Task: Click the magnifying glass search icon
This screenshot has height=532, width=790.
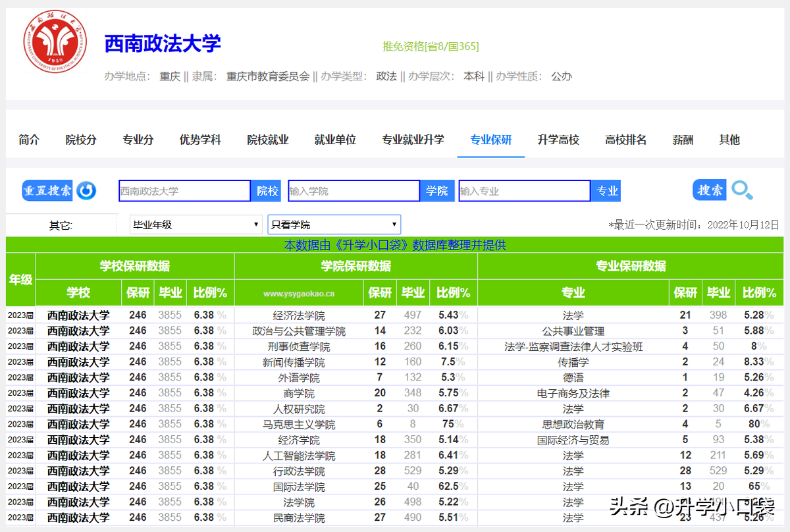Action: click(x=743, y=190)
